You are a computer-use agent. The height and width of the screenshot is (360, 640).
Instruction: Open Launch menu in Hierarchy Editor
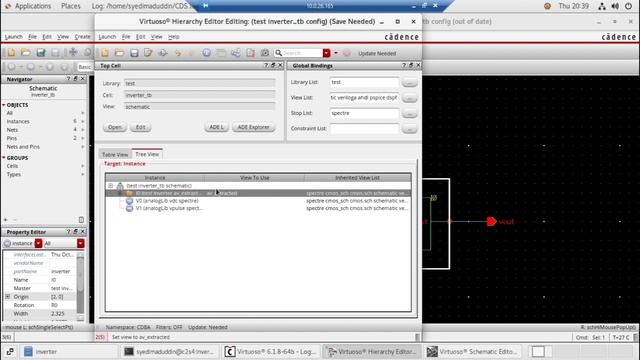pos(107,37)
